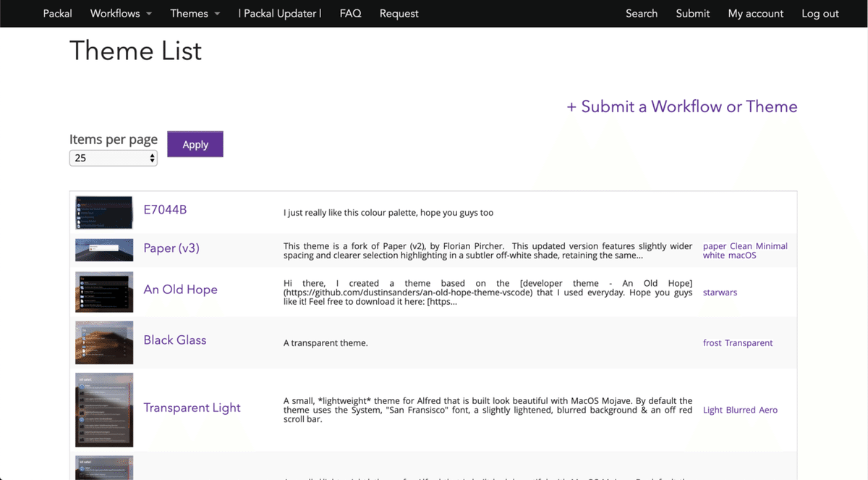
Task: Filter by the Clean tag
Action: coord(741,246)
